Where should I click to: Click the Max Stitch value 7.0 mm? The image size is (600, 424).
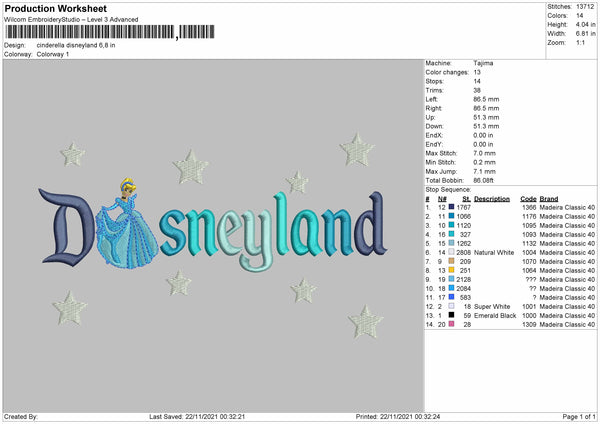[484, 153]
